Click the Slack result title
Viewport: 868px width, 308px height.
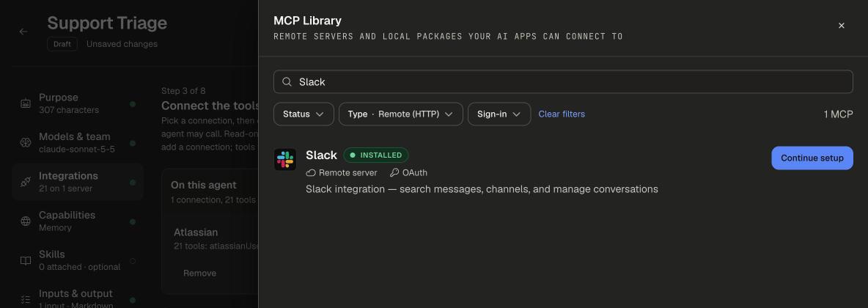[x=321, y=155]
